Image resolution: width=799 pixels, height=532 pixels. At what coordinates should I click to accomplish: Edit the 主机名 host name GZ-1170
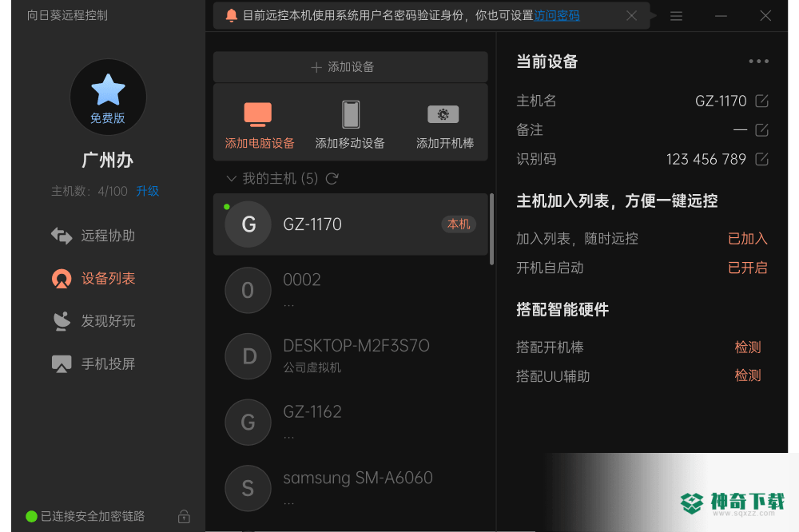[761, 101]
